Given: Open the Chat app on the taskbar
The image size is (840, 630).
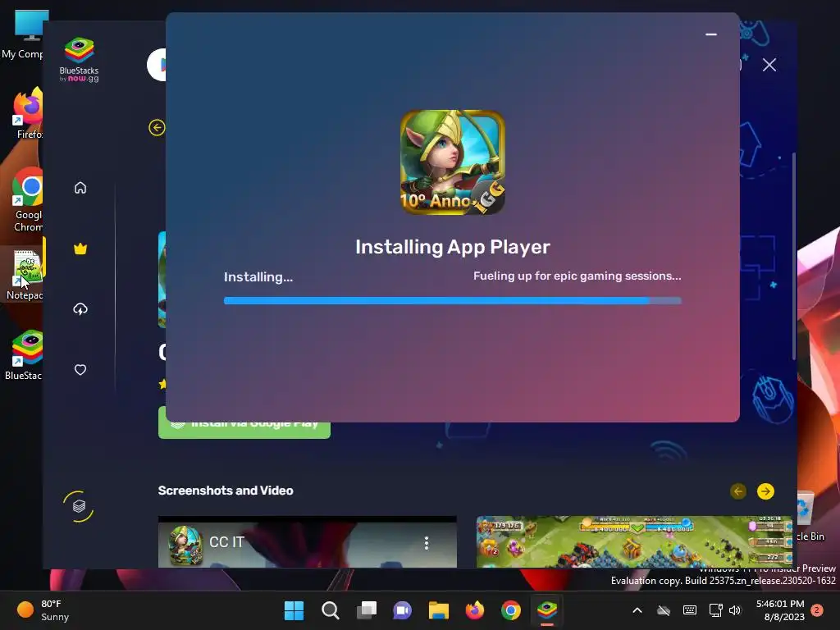Looking at the screenshot, I should point(402,610).
